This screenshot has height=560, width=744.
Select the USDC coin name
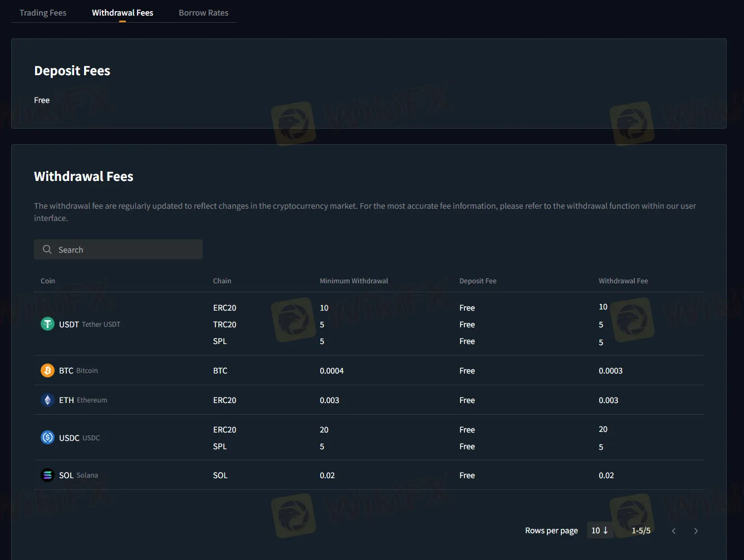point(69,438)
